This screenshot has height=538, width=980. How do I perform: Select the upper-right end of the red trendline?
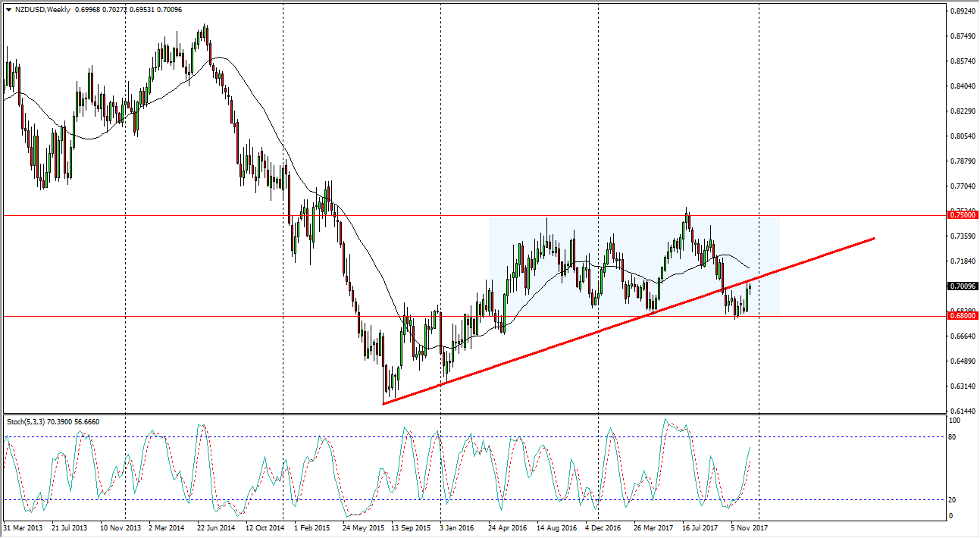[875, 239]
